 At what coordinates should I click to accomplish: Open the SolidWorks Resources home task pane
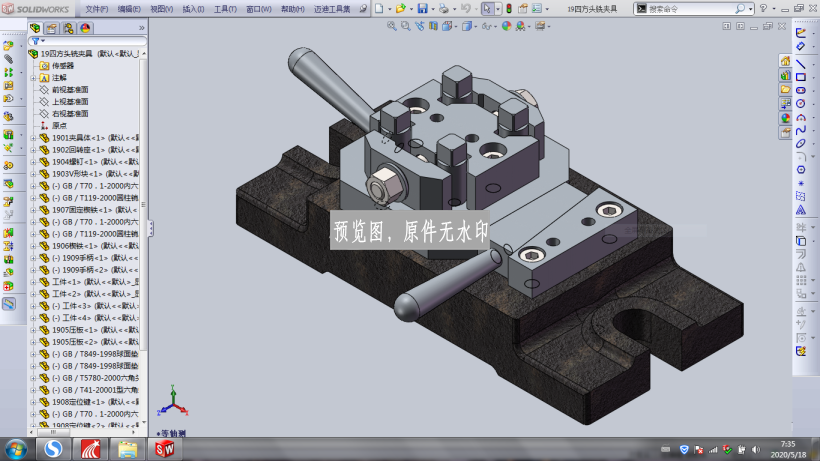tap(785, 61)
